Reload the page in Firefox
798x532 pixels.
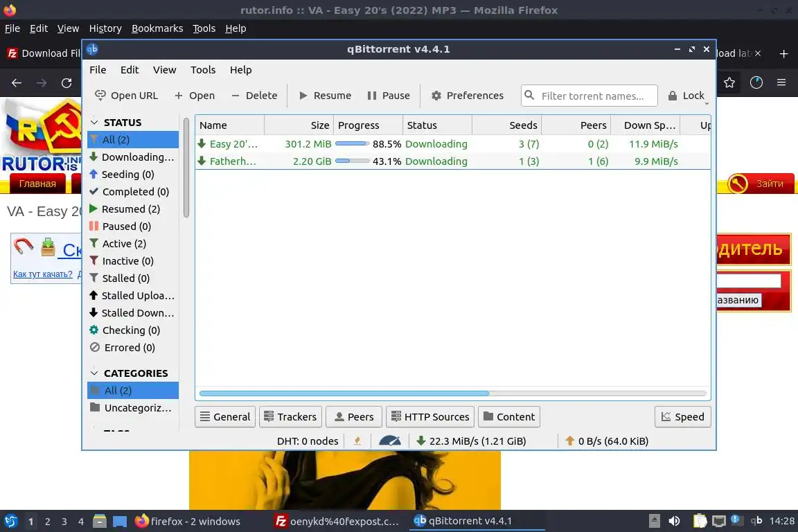click(x=66, y=83)
